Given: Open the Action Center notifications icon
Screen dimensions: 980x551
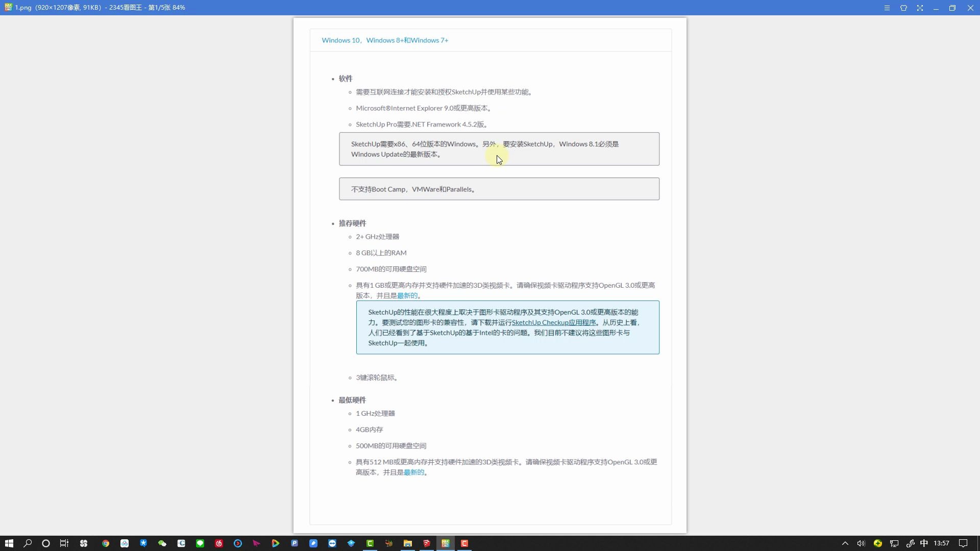Looking at the screenshot, I should coord(963,543).
